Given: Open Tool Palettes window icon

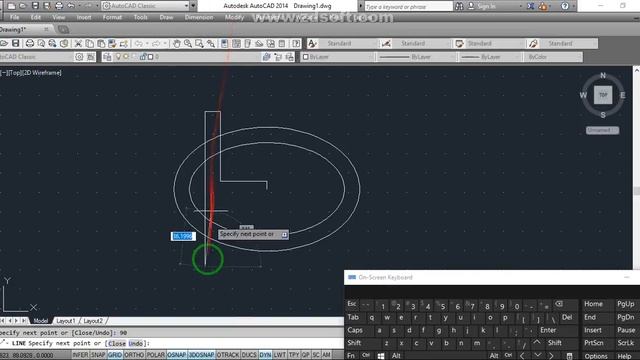Looking at the screenshot, I should tap(247, 43).
